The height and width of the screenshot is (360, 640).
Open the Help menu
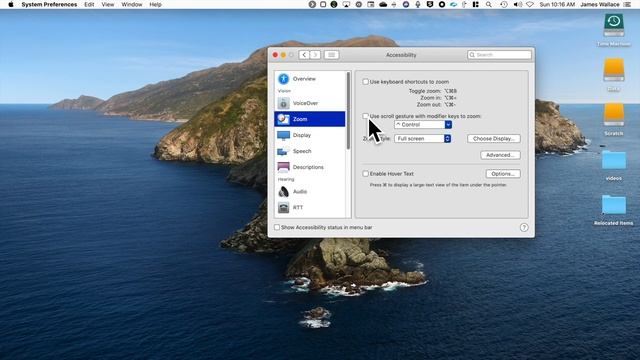156,4
